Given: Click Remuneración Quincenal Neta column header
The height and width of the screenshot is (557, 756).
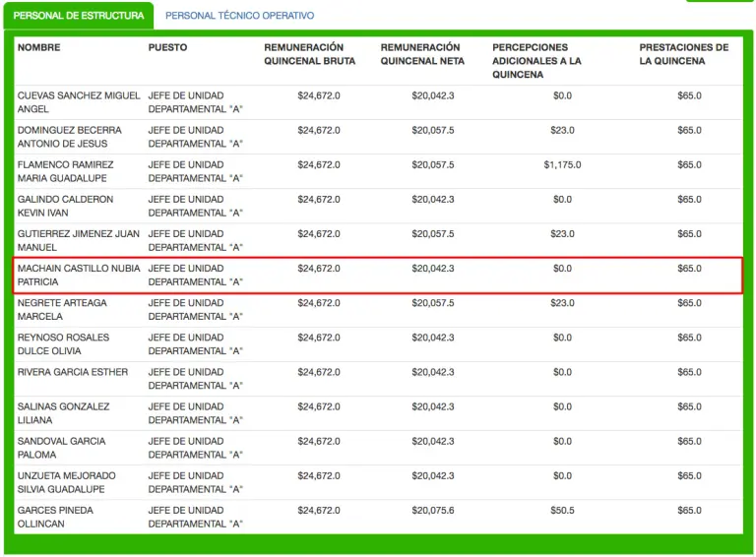Looking at the screenshot, I should pyautogui.click(x=420, y=54).
